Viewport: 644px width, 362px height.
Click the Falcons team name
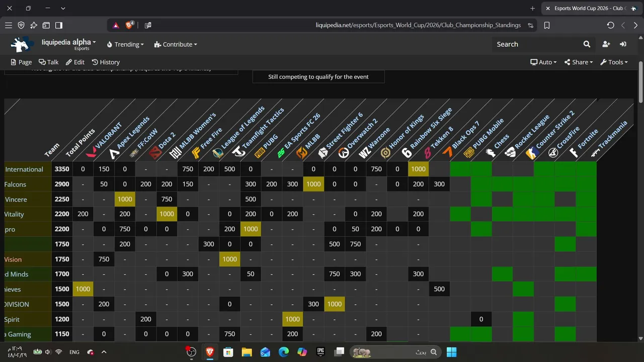[x=15, y=185]
